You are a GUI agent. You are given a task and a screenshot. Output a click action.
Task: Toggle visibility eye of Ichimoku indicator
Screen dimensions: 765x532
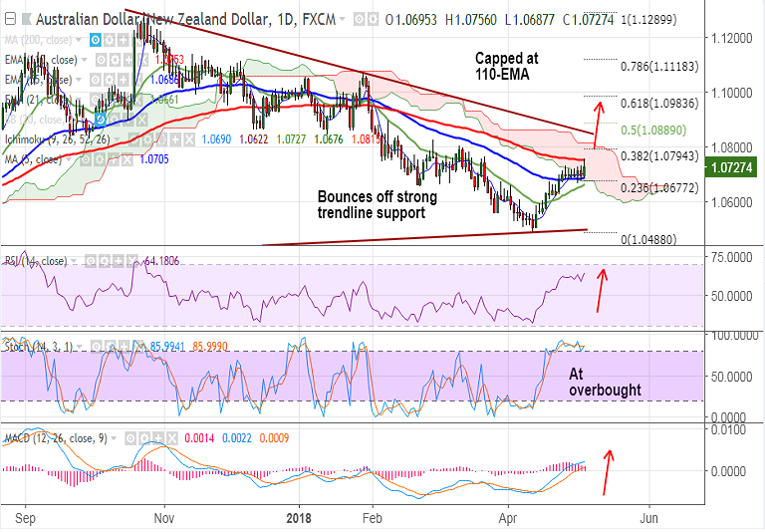click(133, 139)
